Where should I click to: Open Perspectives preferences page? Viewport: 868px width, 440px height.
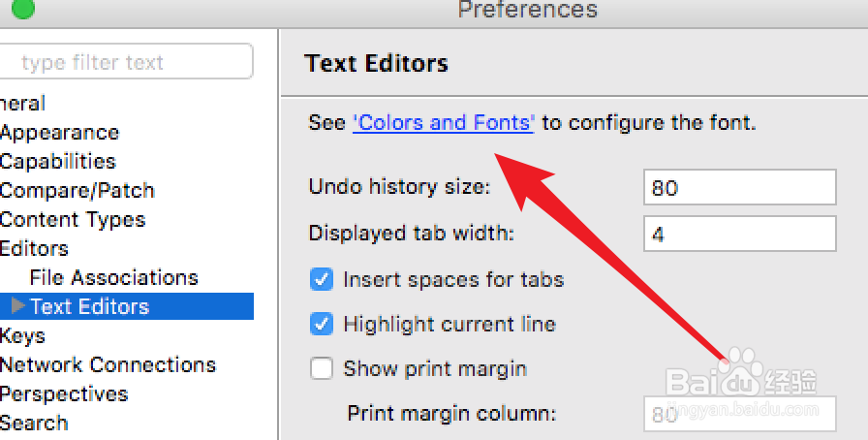[64, 393]
